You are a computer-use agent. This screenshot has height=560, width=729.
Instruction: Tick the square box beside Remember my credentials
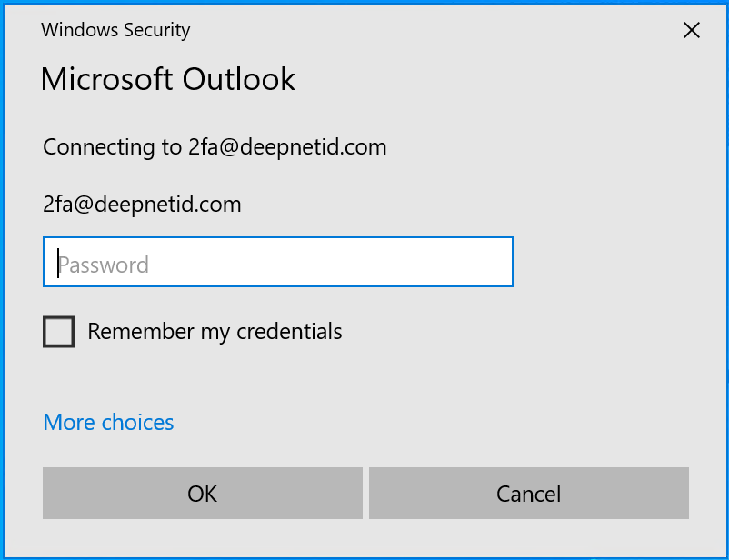pos(59,332)
